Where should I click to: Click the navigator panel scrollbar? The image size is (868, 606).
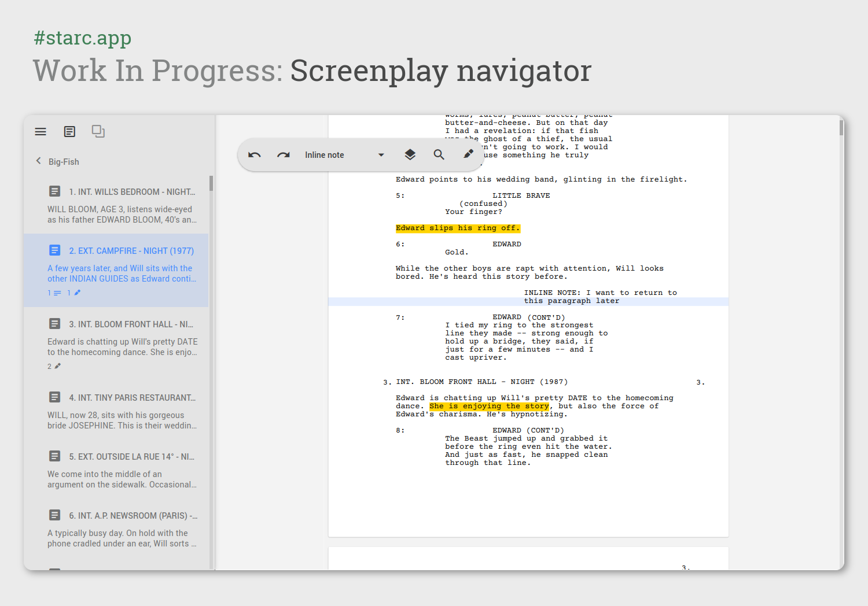[x=211, y=183]
